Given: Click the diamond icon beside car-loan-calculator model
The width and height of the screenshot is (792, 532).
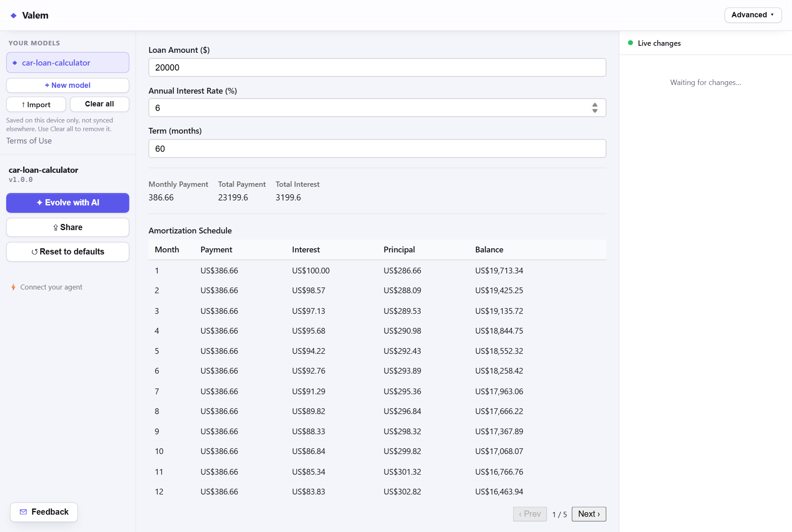Looking at the screenshot, I should pos(15,63).
